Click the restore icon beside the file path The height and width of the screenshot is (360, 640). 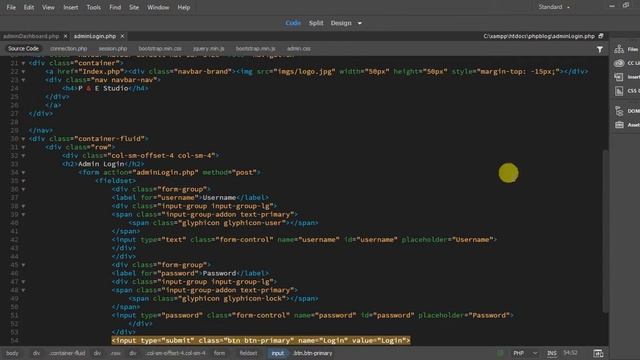601,36
